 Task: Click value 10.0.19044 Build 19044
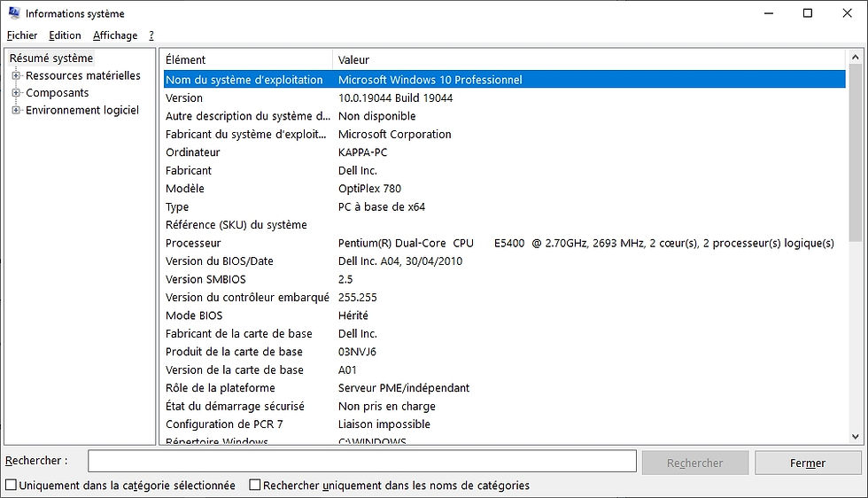(395, 98)
